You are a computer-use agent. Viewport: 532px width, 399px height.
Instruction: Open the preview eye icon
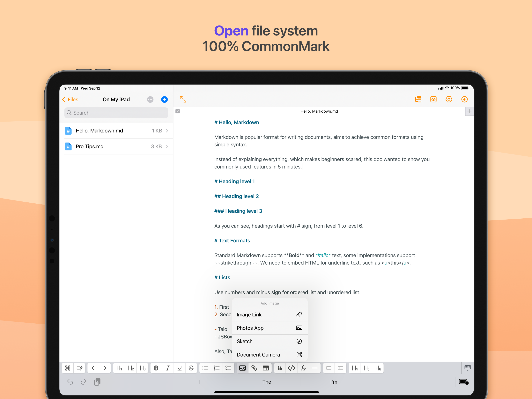point(433,99)
